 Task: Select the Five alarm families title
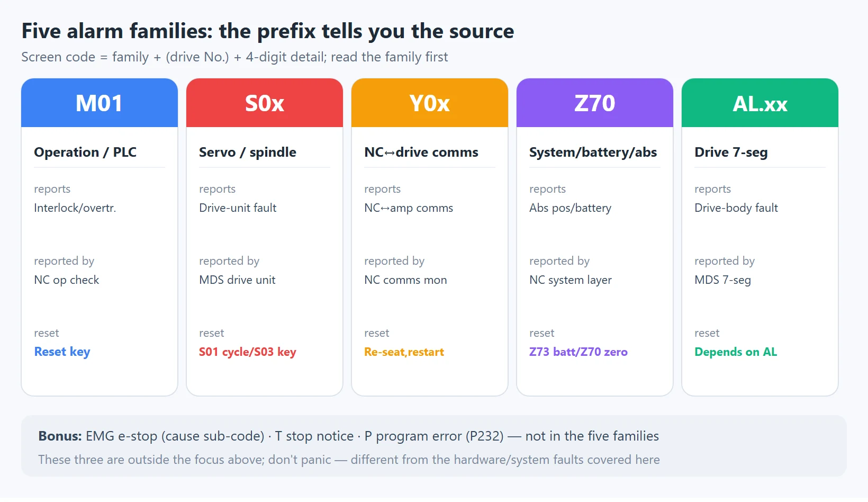(x=268, y=31)
